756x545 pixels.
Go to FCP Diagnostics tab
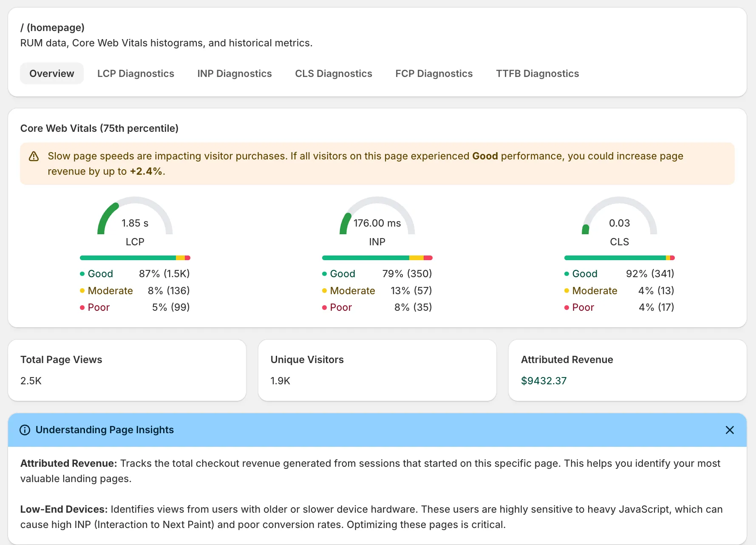pos(434,74)
